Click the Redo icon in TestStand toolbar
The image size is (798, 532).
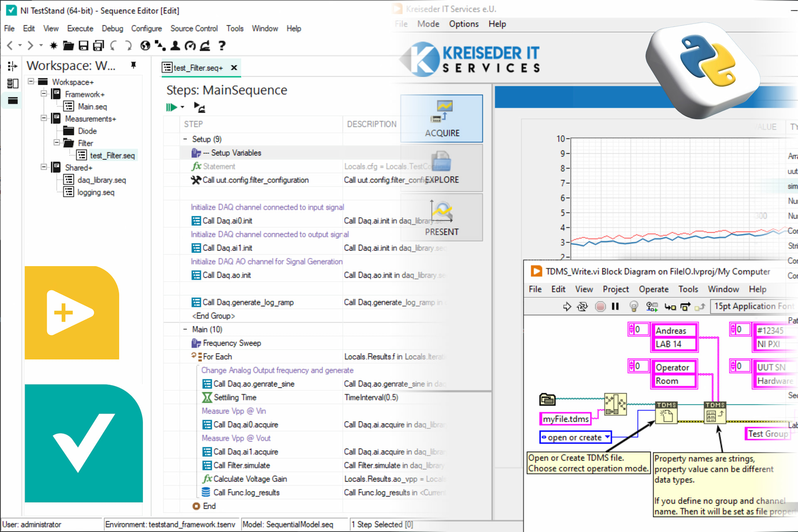click(128, 45)
